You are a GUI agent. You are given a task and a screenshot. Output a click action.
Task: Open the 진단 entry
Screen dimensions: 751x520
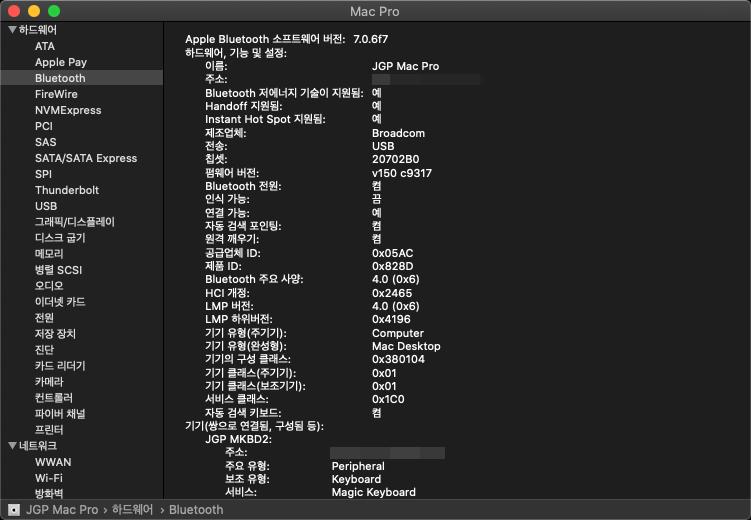point(44,350)
